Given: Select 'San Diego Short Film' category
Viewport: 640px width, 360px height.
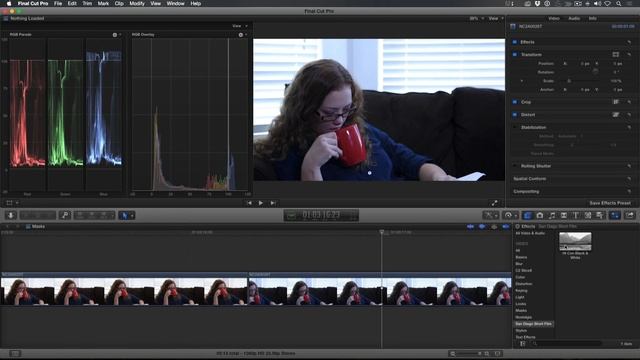Looking at the screenshot, I should pos(533,324).
